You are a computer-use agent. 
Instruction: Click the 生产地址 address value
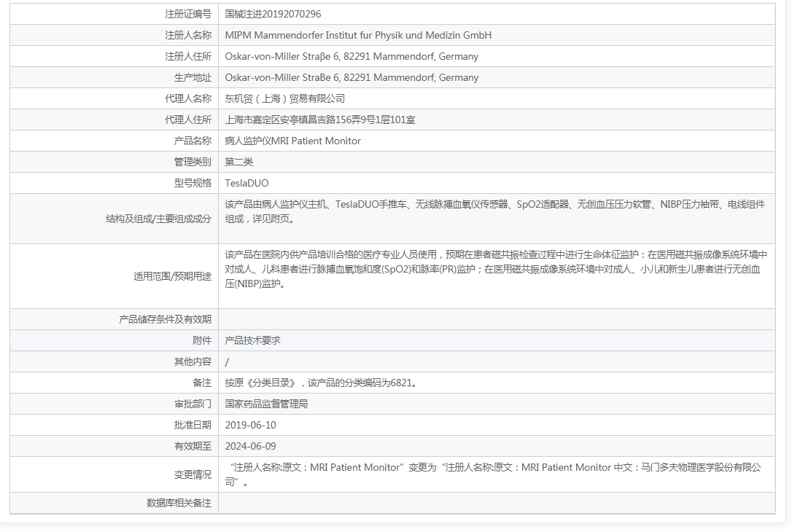tap(352, 77)
